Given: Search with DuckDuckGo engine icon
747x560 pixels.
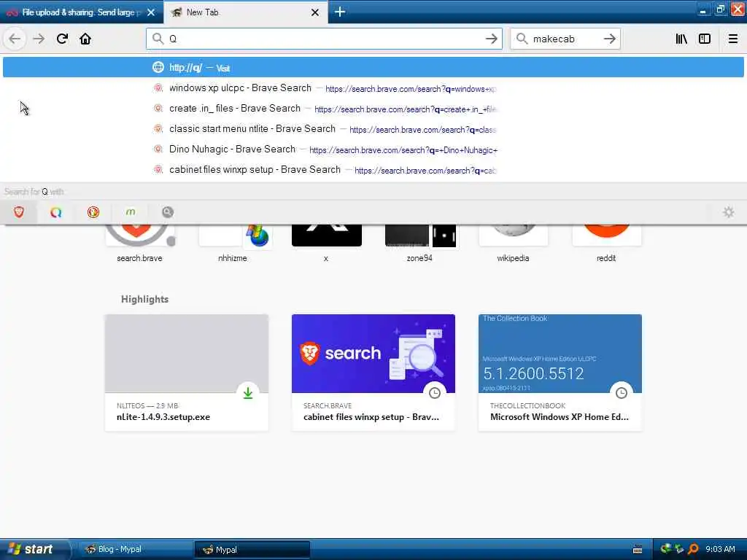Looking at the screenshot, I should (93, 212).
